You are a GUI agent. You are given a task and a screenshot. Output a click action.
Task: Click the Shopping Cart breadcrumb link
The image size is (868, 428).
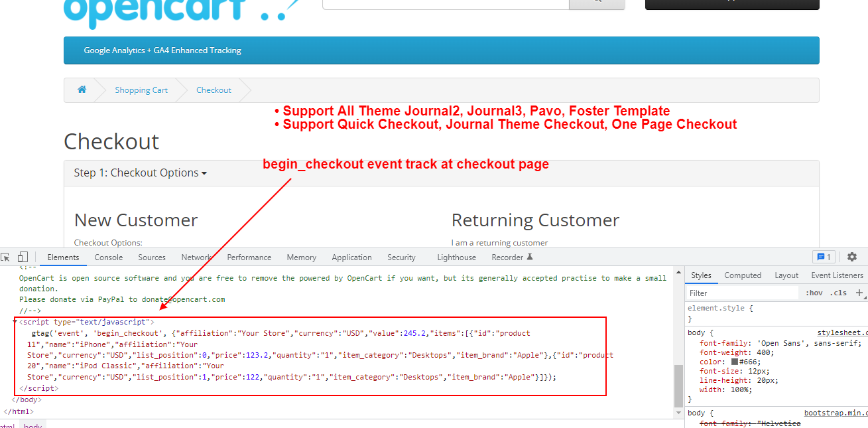pyautogui.click(x=141, y=90)
